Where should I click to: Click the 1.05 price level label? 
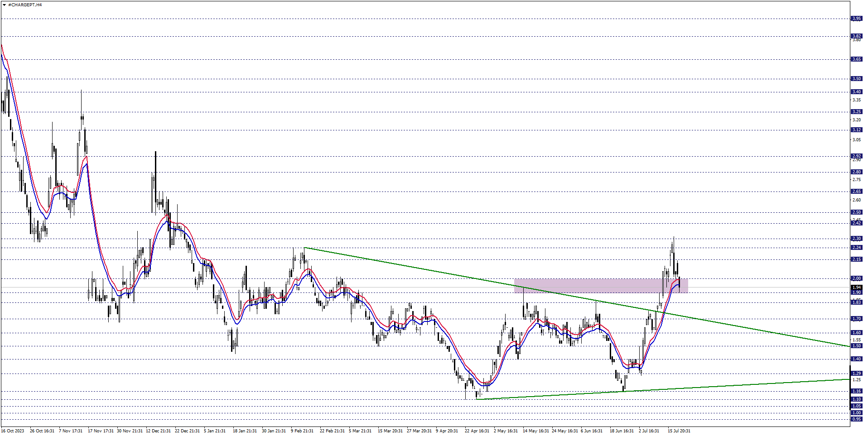(856, 406)
